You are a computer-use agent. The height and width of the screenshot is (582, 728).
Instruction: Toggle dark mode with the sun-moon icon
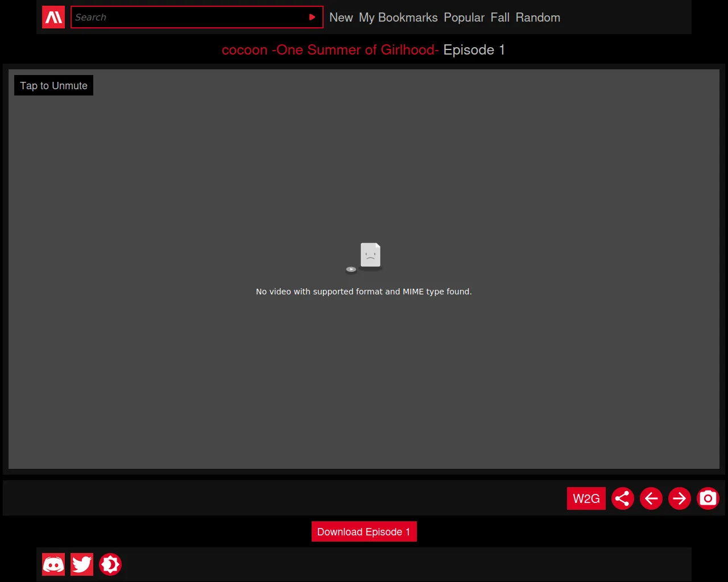point(110,564)
